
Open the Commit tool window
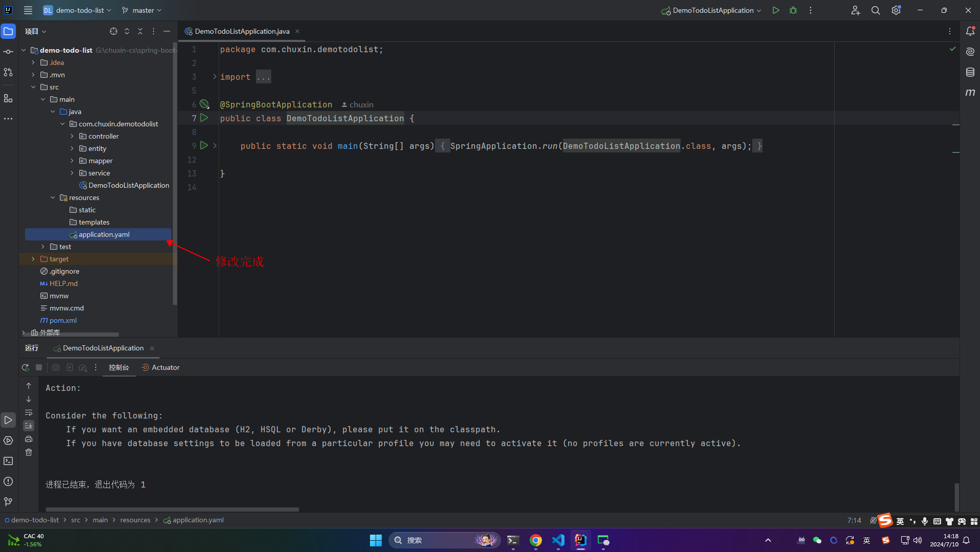point(8,52)
